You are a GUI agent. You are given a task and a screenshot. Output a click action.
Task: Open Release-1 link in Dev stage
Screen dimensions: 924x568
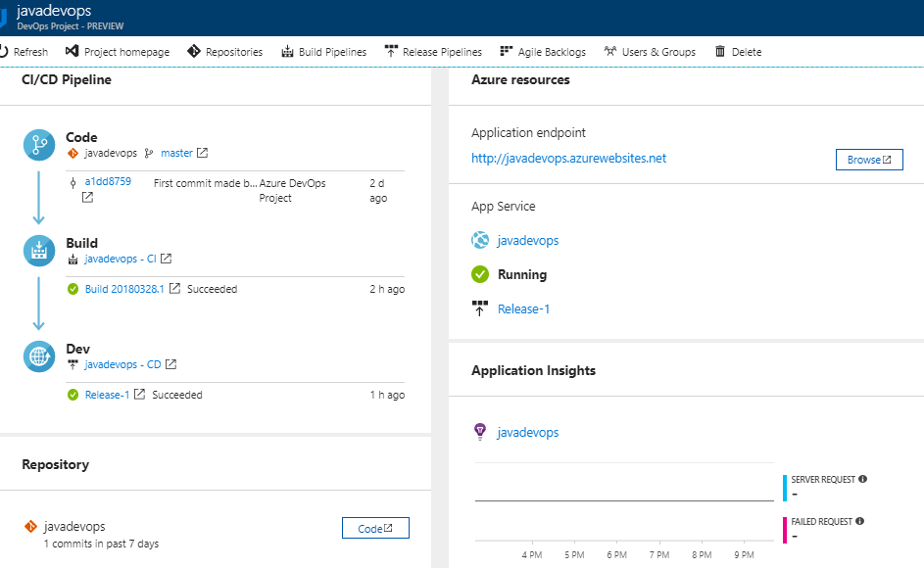tap(107, 395)
